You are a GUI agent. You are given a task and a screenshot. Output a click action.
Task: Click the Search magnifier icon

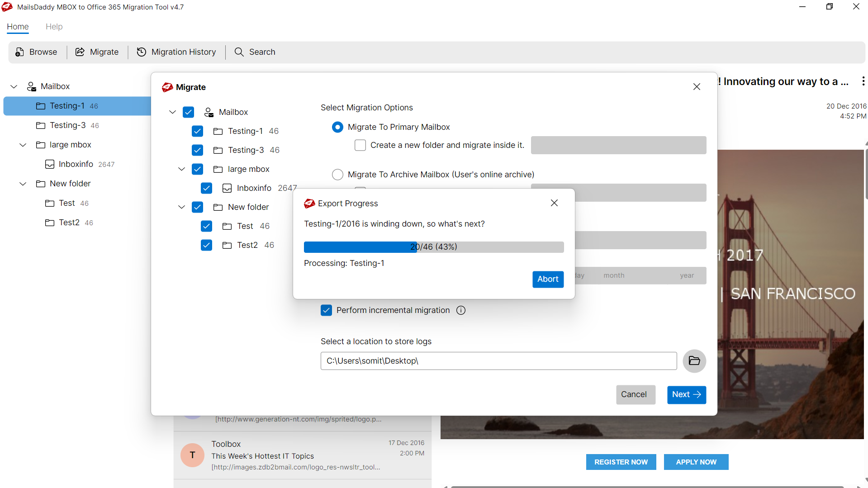tap(239, 52)
